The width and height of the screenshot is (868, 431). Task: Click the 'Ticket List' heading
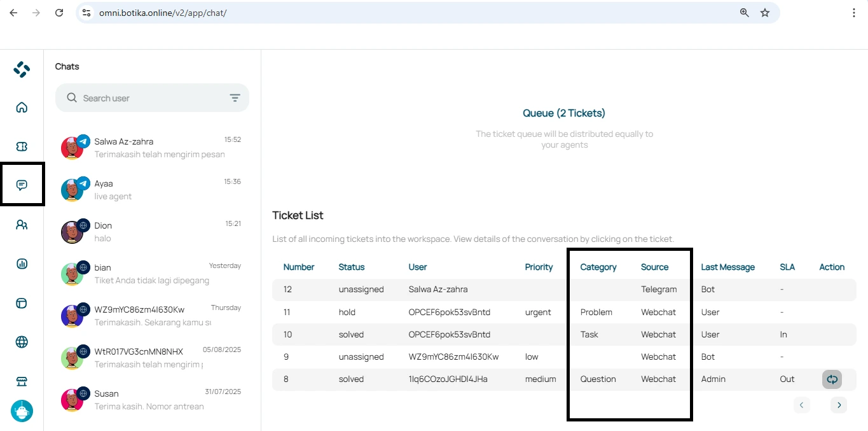pos(298,215)
